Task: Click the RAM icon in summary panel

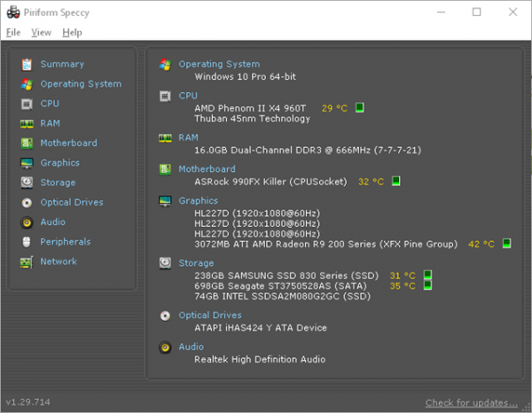Action: click(x=165, y=138)
